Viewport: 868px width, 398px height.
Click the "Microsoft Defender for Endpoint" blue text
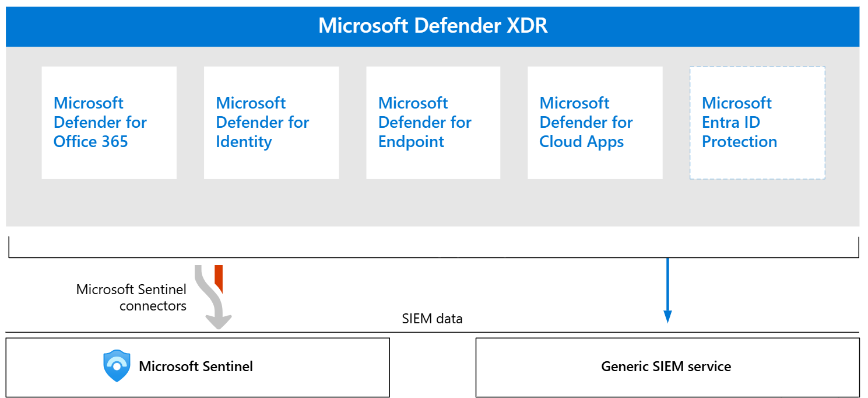425,123
